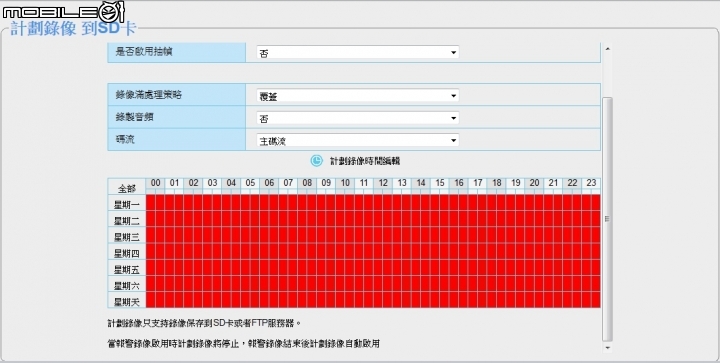Click the note beginning 當報警錄像啟用時
720x363 pixels.
click(x=243, y=343)
